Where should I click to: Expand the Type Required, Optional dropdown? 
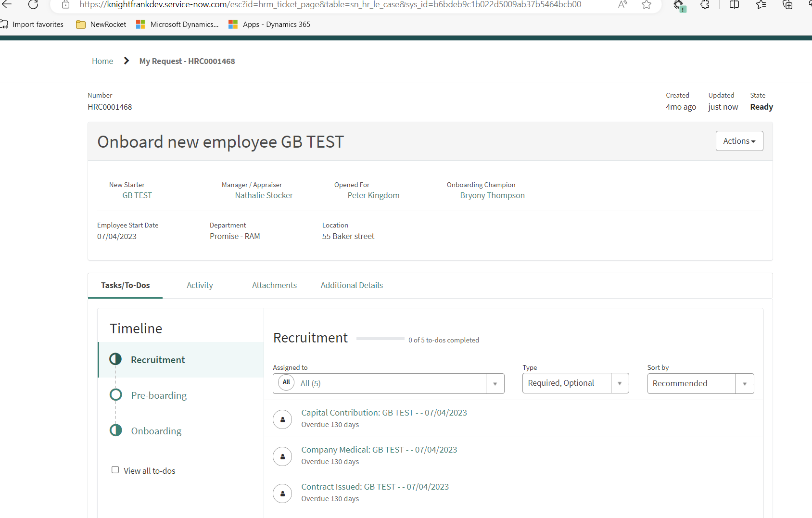point(576,383)
